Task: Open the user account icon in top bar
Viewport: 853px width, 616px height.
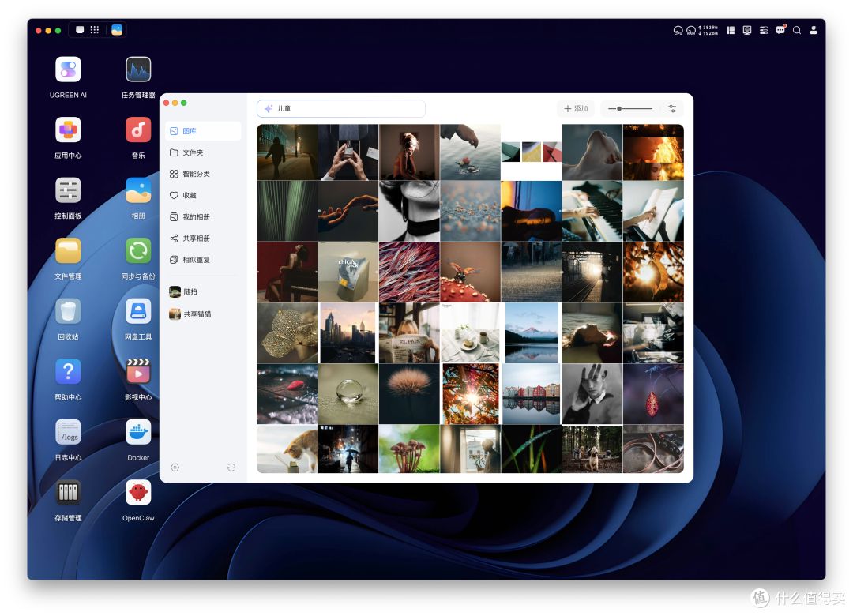Action: [814, 31]
